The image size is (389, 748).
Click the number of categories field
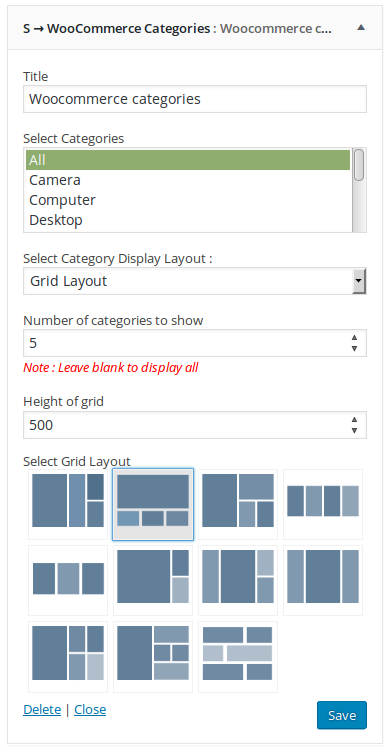click(x=195, y=343)
